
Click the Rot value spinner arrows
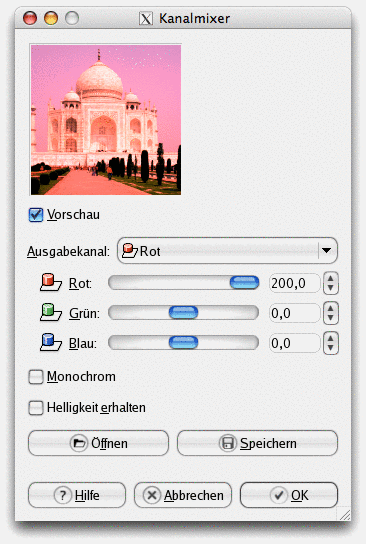tap(331, 283)
